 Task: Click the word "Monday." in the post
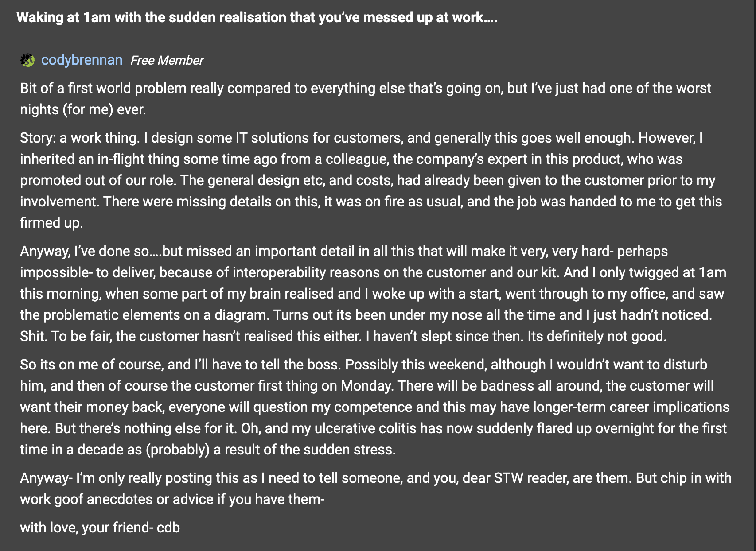(366, 386)
